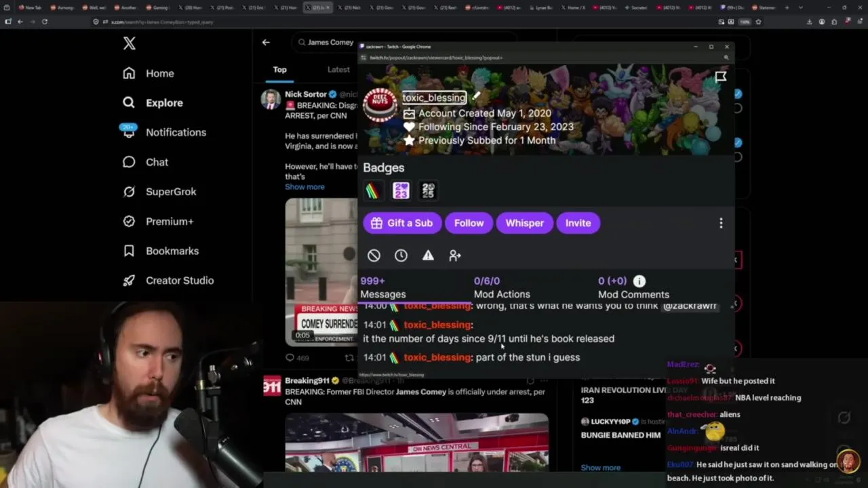Warn user with the triangle icon
The height and width of the screenshot is (488, 868).
click(428, 256)
